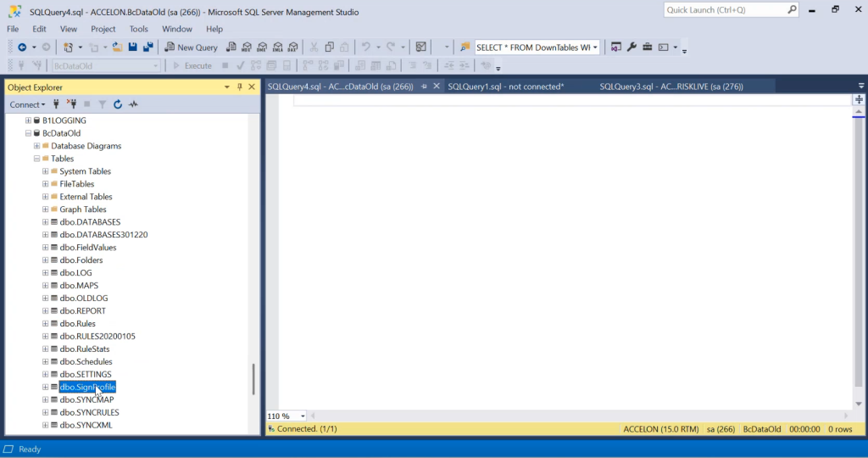Open the Tools menu
The height and width of the screenshot is (458, 868).
point(138,29)
